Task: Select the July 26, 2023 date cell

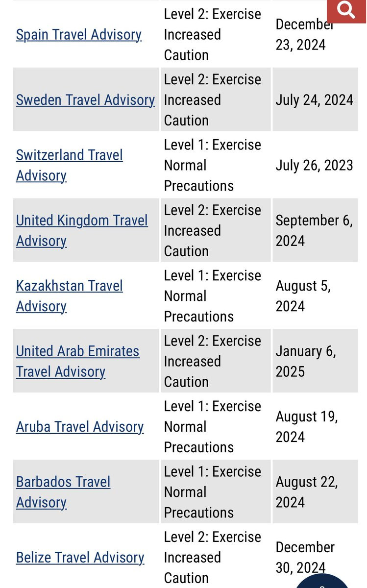Action: point(320,165)
